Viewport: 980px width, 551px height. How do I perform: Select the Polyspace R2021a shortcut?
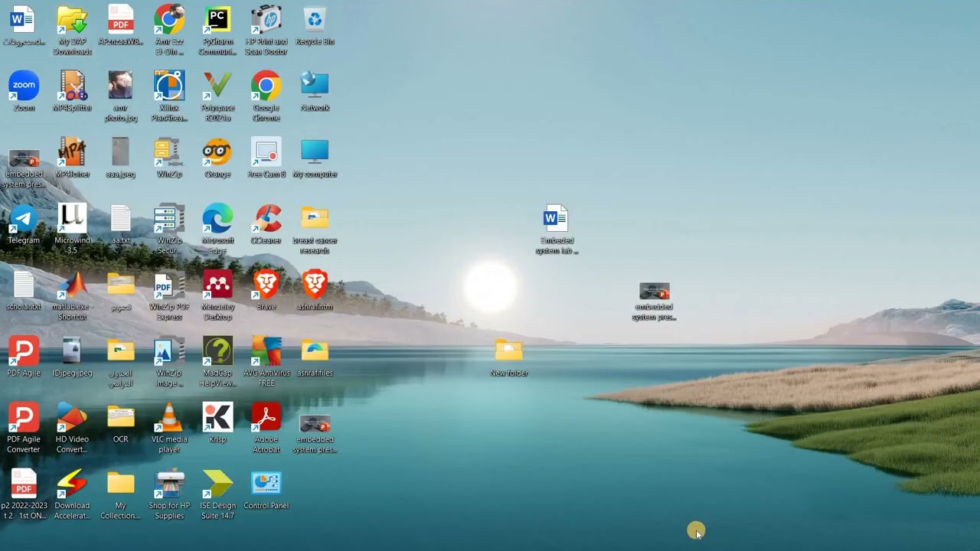tap(217, 97)
